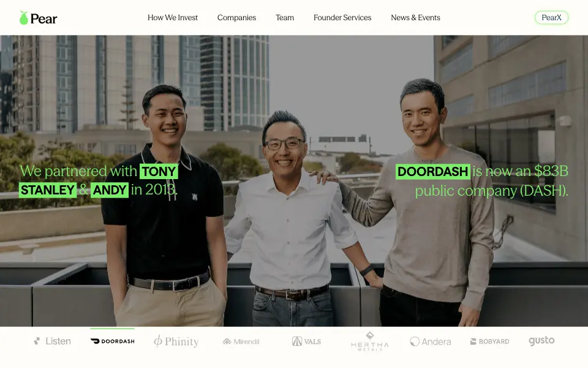This screenshot has height=368, width=588.
Task: Click the Pear logo in the header
Action: (38, 18)
